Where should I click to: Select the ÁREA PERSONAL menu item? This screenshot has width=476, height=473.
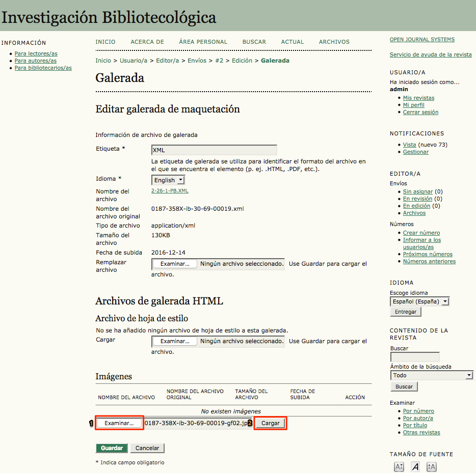[x=203, y=42]
